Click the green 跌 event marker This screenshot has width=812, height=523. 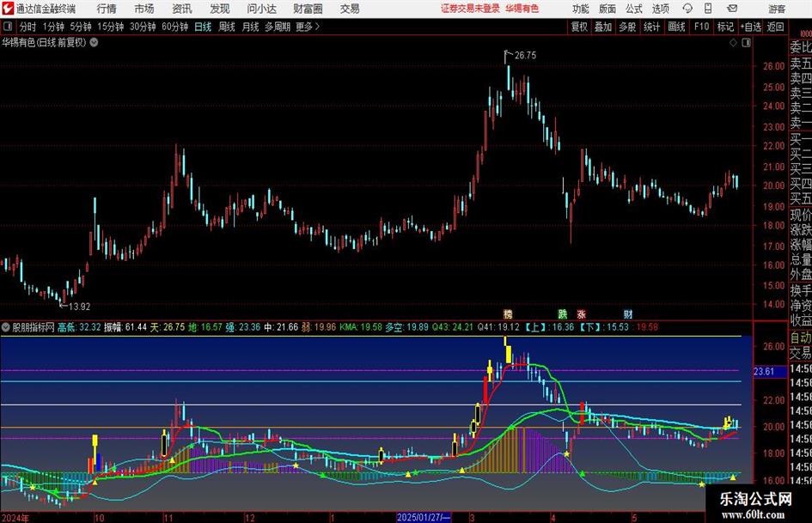563,313
